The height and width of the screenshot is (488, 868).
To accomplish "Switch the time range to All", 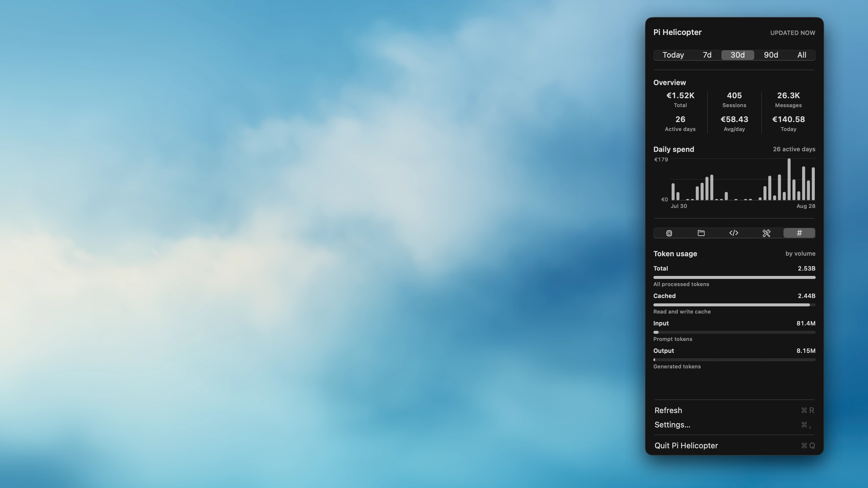I will coord(802,55).
